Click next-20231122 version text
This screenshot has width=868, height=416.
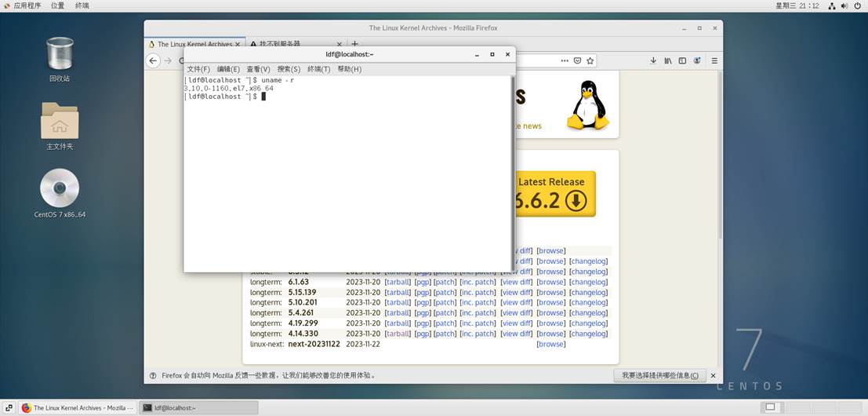314,344
